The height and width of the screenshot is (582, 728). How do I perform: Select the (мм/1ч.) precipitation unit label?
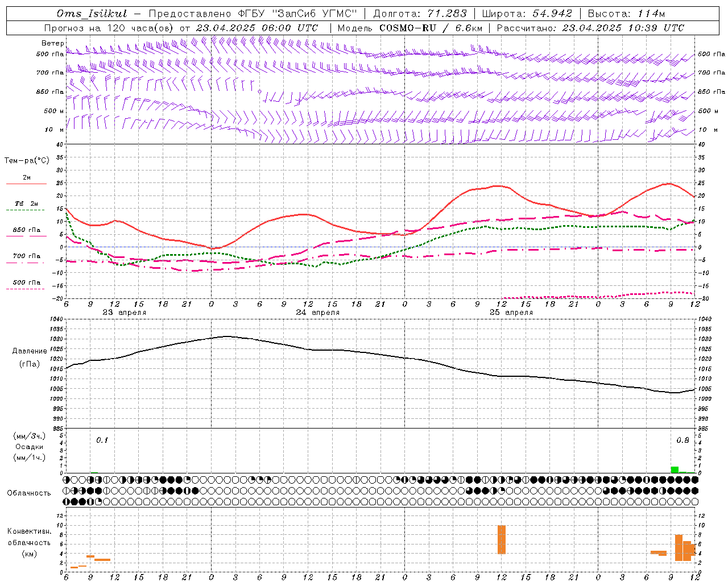click(x=30, y=458)
